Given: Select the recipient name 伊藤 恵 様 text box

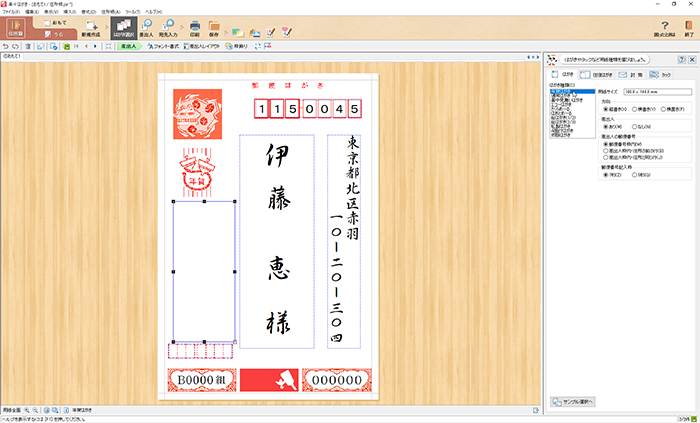Looking at the screenshot, I should [277, 240].
